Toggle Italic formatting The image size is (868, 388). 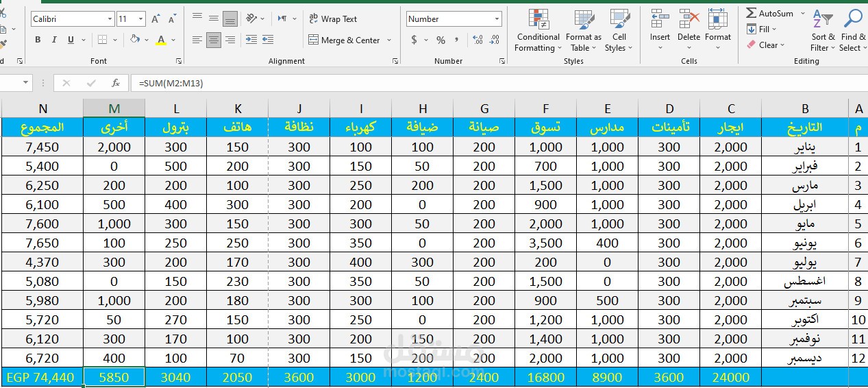click(x=54, y=40)
